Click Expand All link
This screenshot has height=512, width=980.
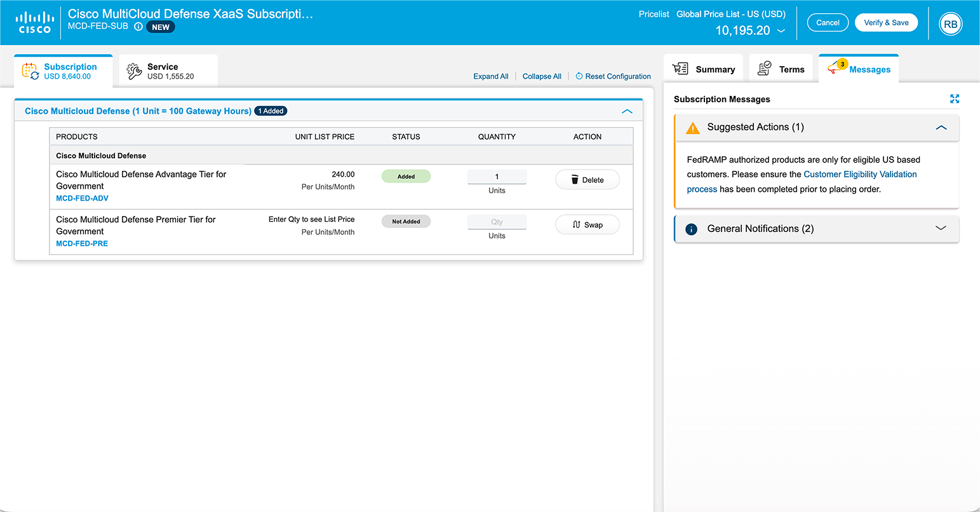pyautogui.click(x=491, y=76)
